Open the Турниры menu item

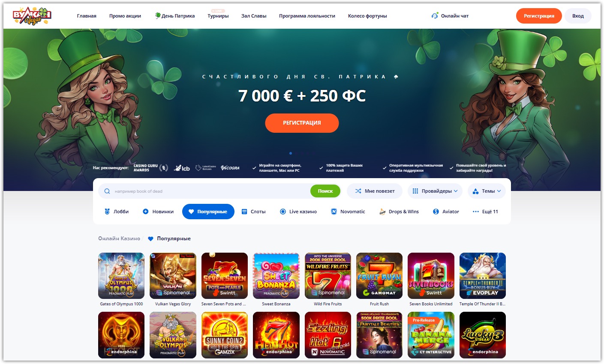point(218,16)
